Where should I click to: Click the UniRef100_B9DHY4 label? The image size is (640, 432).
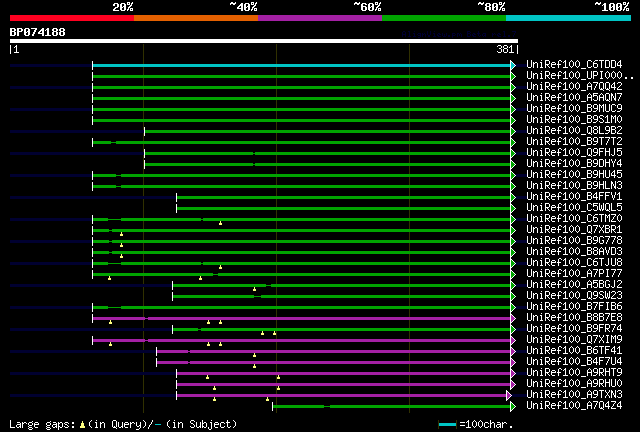574,164
